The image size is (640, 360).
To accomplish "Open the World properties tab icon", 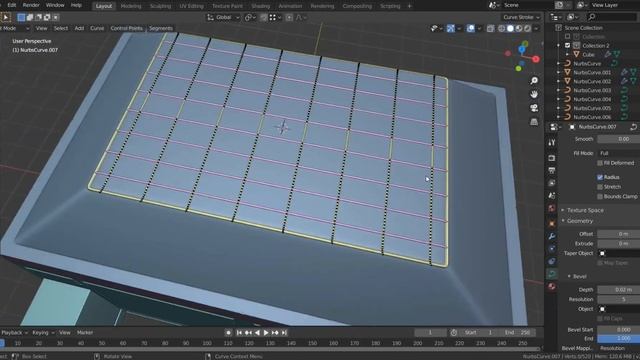I will tap(552, 209).
